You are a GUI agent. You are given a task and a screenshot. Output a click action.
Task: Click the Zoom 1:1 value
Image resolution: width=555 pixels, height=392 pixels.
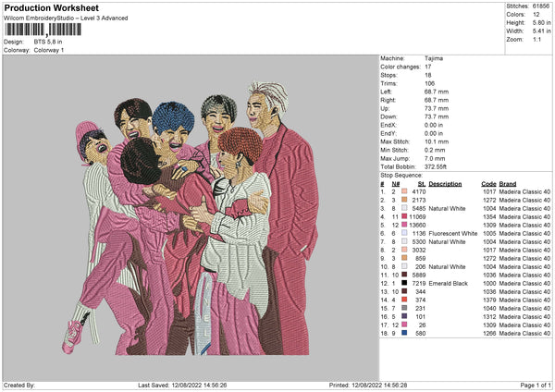click(536, 39)
